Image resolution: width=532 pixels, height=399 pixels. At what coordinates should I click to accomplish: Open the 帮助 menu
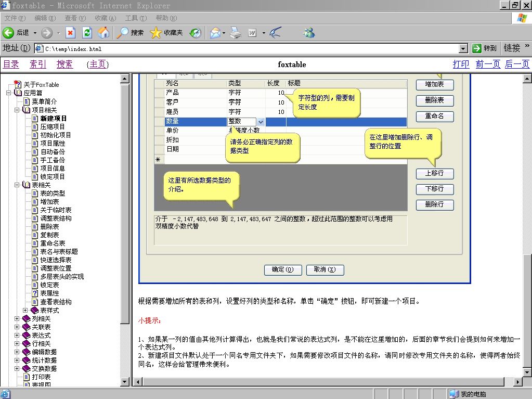click(166, 18)
